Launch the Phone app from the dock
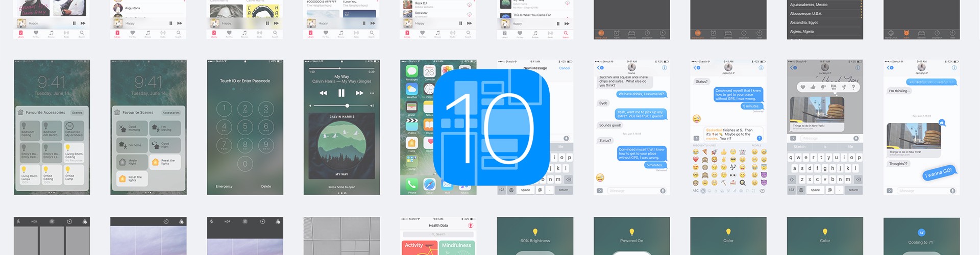 pyautogui.click(x=411, y=184)
